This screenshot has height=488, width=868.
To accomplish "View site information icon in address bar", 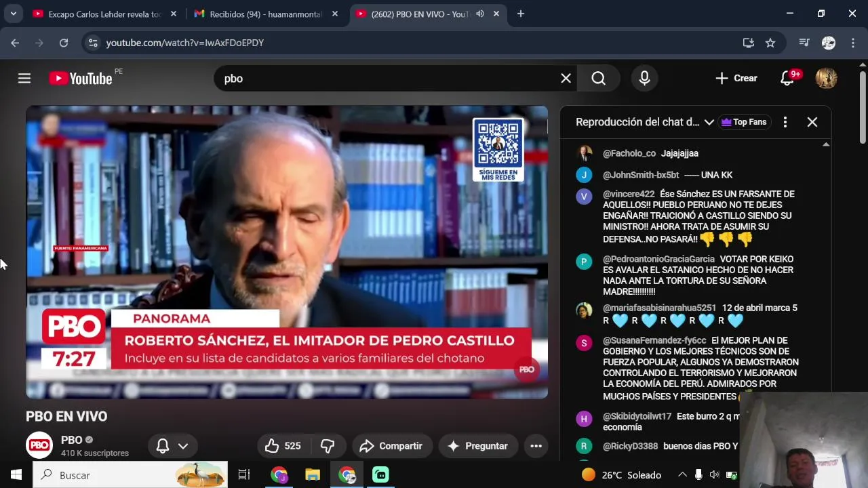I will [94, 43].
